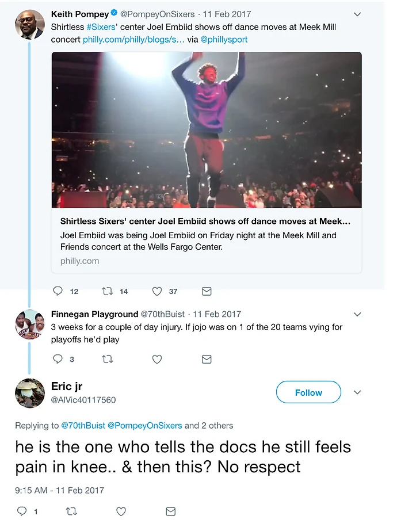Open Keith Pompey's profile picture
Image resolution: width=420 pixels, height=531 pixels.
[x=30, y=25]
